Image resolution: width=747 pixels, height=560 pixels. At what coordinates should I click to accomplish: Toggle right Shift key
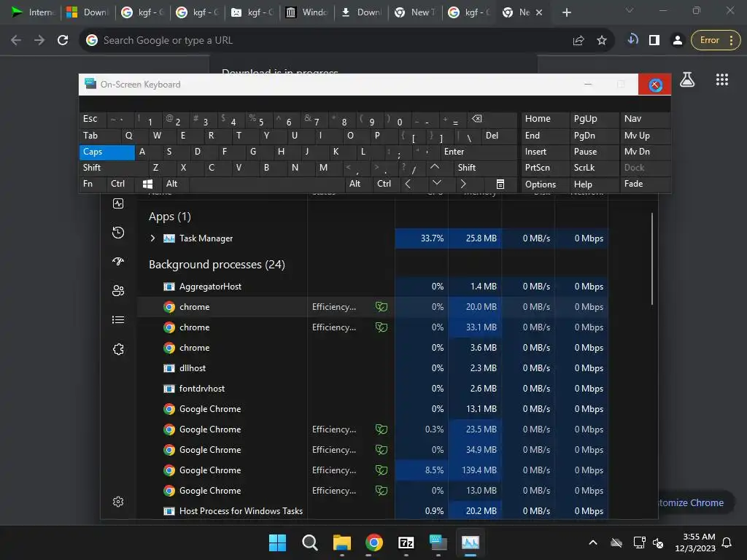click(485, 168)
